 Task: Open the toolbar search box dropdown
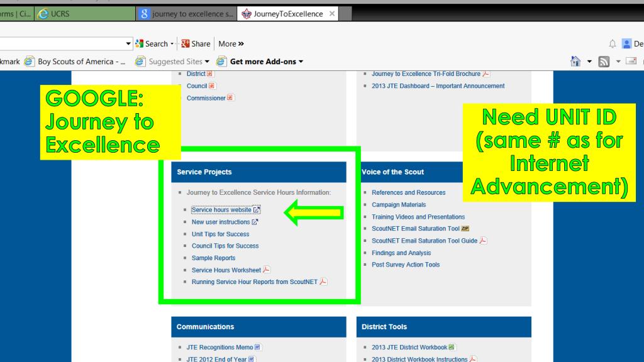pyautogui.click(x=128, y=43)
